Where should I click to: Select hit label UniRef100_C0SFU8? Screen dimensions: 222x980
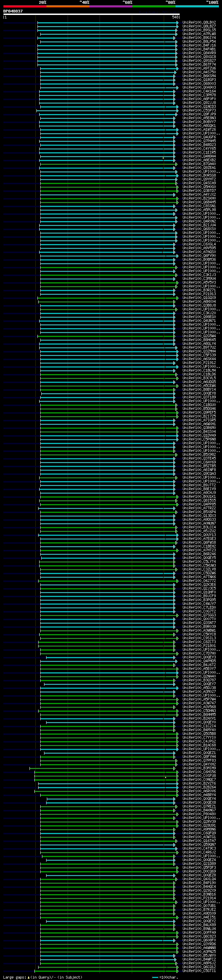[199, 776]
